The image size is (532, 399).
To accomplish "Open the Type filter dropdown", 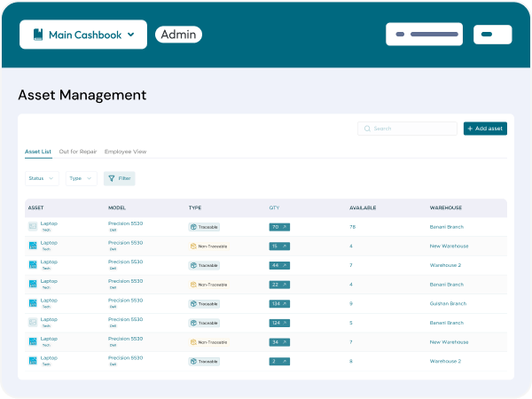I will pos(81,178).
